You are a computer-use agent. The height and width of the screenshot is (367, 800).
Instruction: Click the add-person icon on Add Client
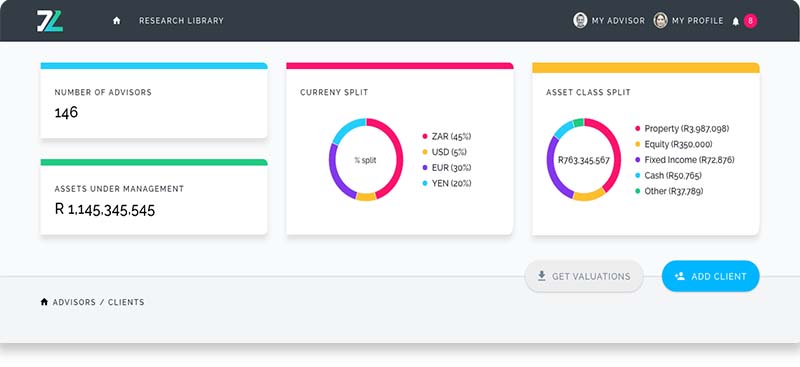click(x=679, y=276)
